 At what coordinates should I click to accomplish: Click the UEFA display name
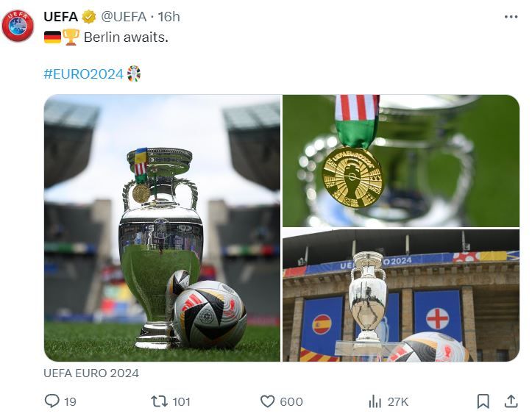coord(61,17)
